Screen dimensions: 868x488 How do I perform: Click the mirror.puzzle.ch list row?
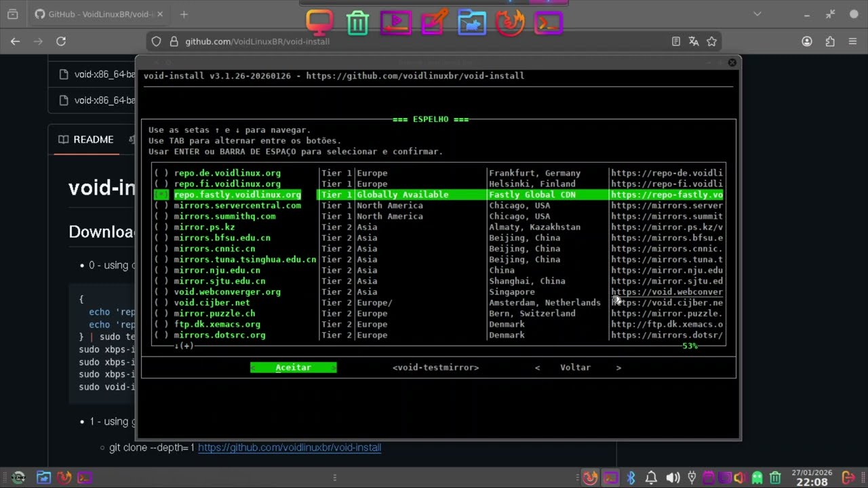(438, 313)
